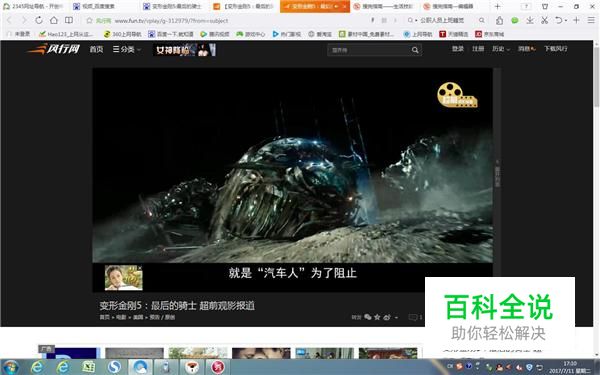The image size is (600, 375).
Task: Open the video comments bubble icon
Action: point(413,317)
